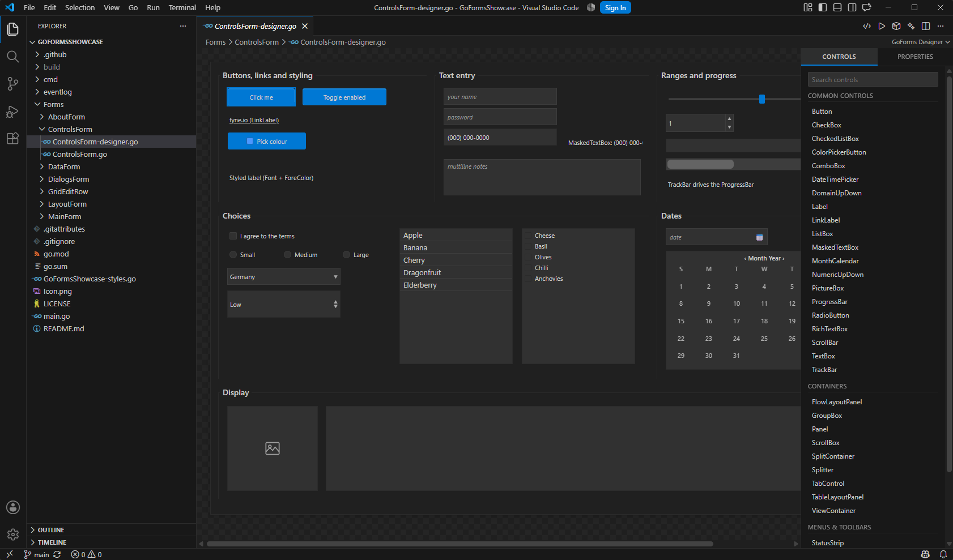Viewport: 953px width, 560px height.
Task: Click the sparkle icon in the editor toolbar
Action: [x=911, y=26]
